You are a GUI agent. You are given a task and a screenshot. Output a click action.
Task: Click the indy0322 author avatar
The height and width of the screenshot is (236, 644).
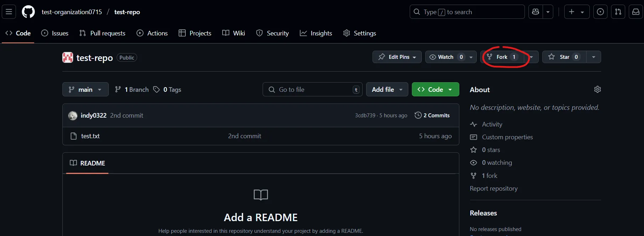click(73, 116)
